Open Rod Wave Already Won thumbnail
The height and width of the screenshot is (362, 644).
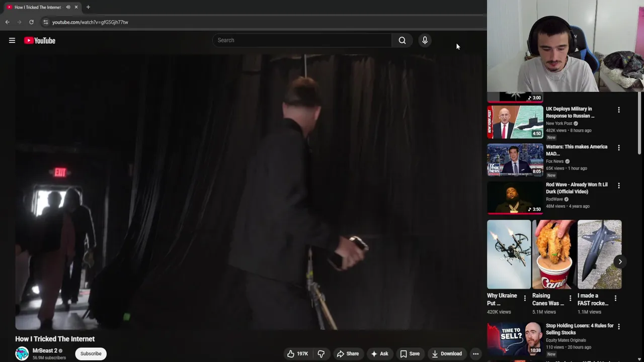[515, 198]
